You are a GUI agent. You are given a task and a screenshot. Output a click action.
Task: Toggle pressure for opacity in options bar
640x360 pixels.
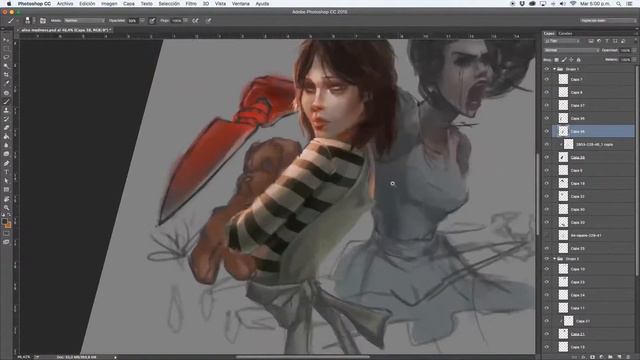tap(152, 20)
